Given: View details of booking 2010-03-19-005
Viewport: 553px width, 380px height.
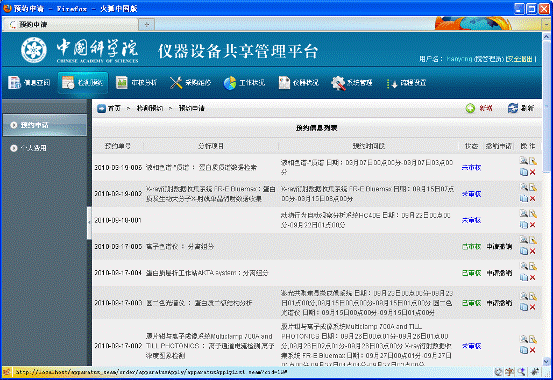Looking at the screenshot, I should (524, 161).
